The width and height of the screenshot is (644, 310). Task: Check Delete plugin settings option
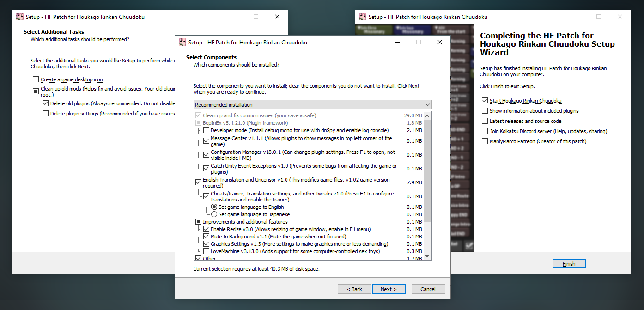[45, 114]
